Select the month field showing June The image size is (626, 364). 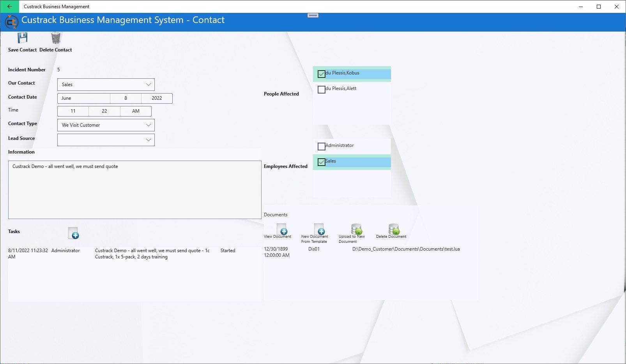[x=84, y=98]
